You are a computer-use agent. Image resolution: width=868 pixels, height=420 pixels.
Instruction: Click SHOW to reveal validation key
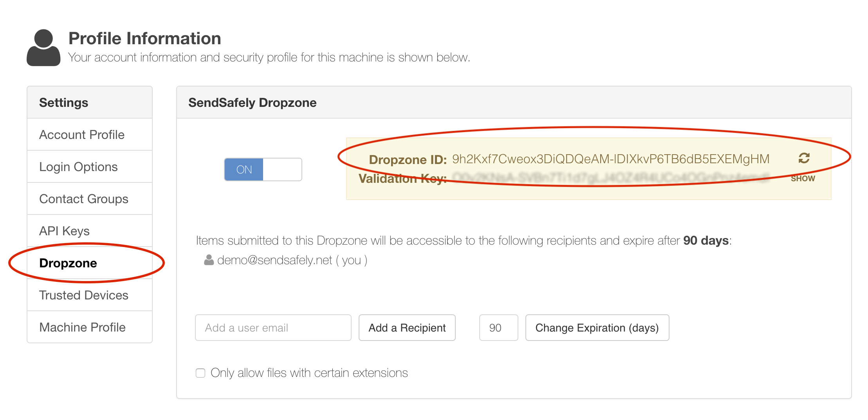click(x=803, y=178)
